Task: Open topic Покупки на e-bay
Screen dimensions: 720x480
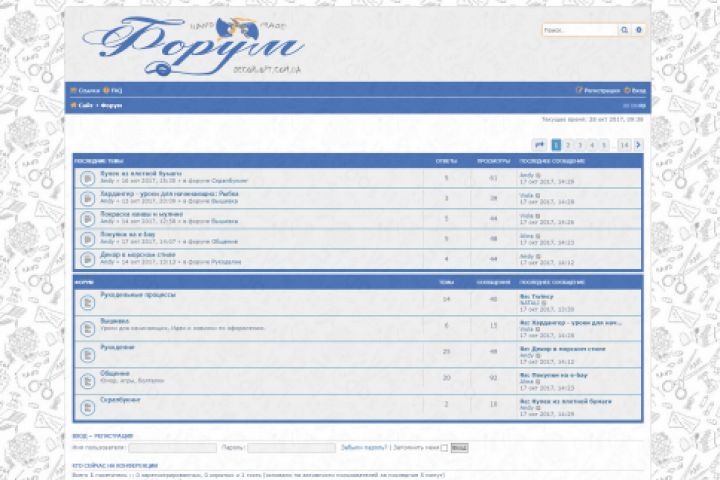Action: click(x=128, y=234)
